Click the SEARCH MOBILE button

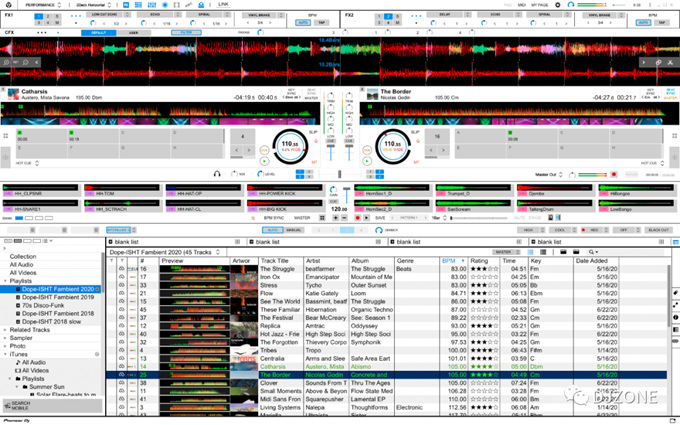(52, 405)
